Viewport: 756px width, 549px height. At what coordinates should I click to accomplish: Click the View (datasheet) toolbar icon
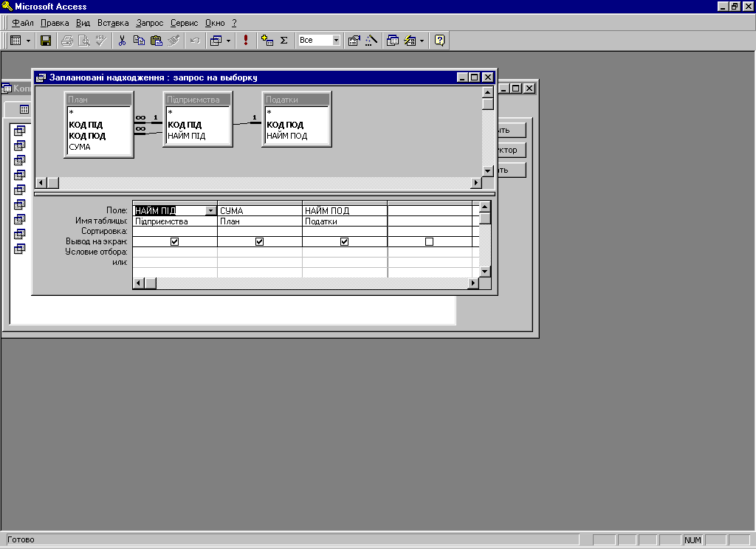click(16, 41)
